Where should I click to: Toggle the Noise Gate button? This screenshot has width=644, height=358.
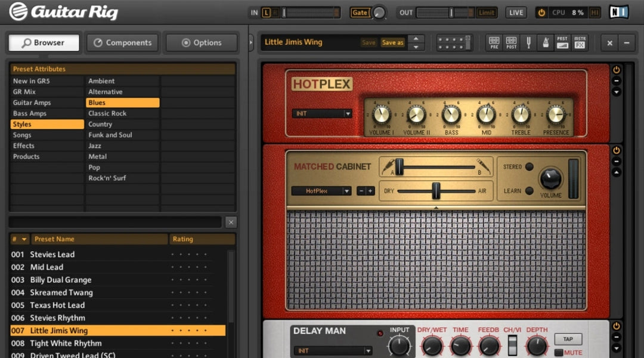click(360, 13)
